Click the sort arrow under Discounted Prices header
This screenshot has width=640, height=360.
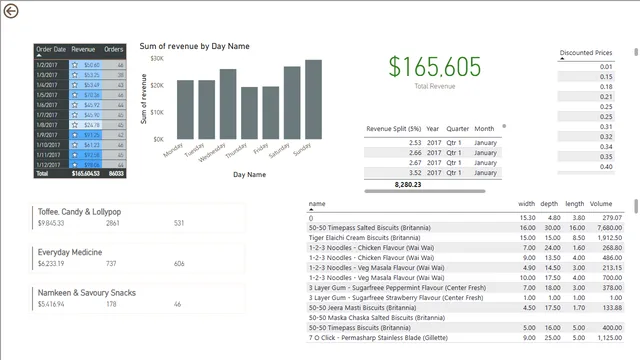click(x=562, y=58)
